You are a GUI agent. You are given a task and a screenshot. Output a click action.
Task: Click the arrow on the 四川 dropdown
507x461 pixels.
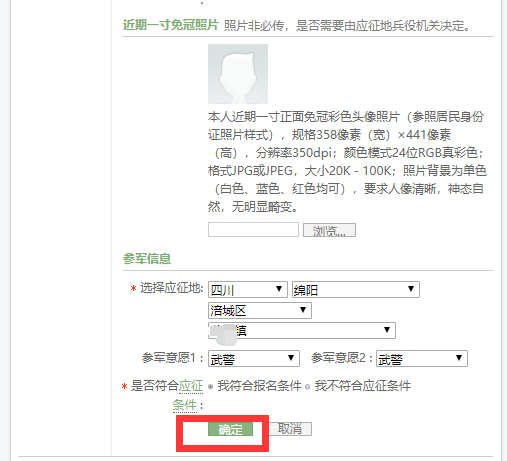pos(279,289)
